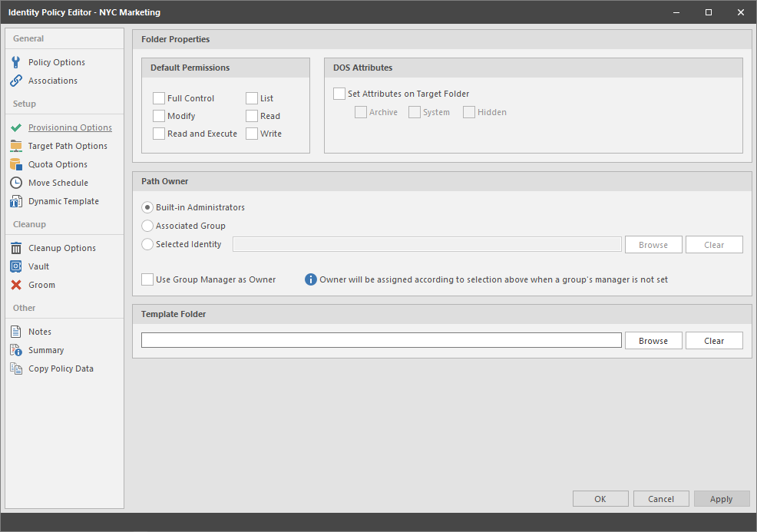Select the Associated Group radio button
Screen dimensions: 757x532
click(x=147, y=226)
